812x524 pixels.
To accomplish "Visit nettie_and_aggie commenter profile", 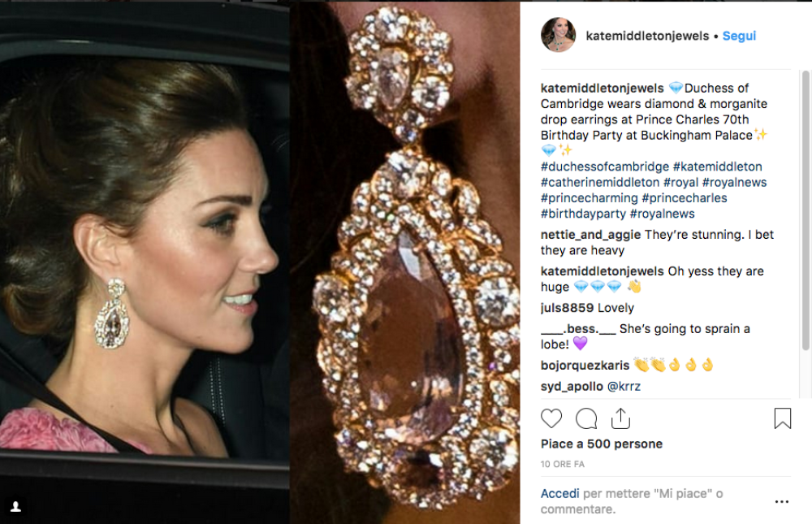I will [x=590, y=235].
